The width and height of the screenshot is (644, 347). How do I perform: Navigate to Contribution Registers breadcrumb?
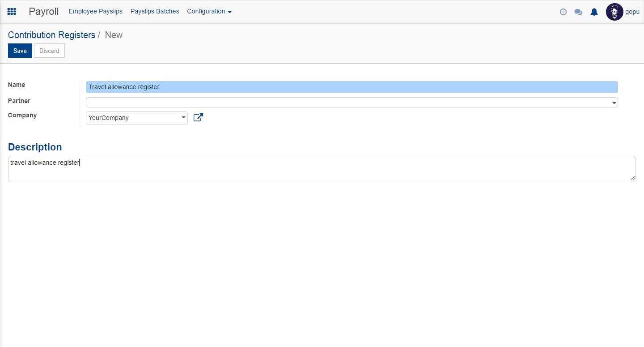pos(51,35)
